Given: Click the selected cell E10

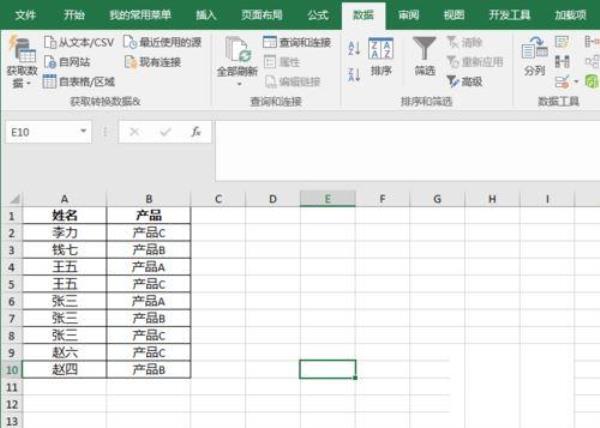Looking at the screenshot, I should coord(328,369).
